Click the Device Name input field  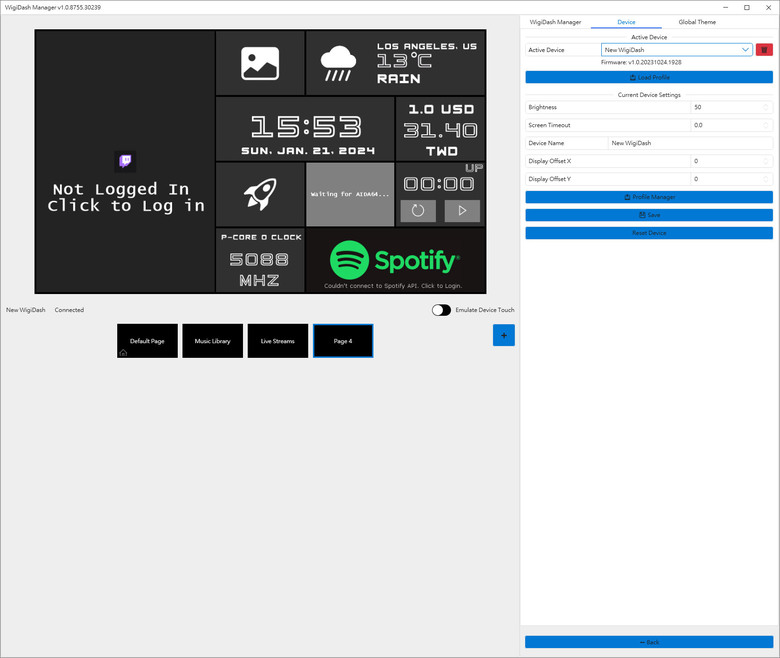690,143
